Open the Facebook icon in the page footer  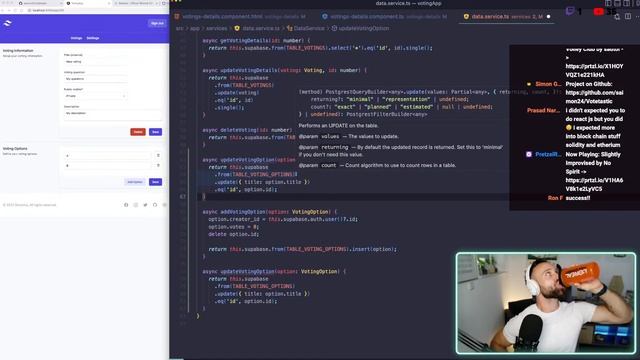click(126, 205)
